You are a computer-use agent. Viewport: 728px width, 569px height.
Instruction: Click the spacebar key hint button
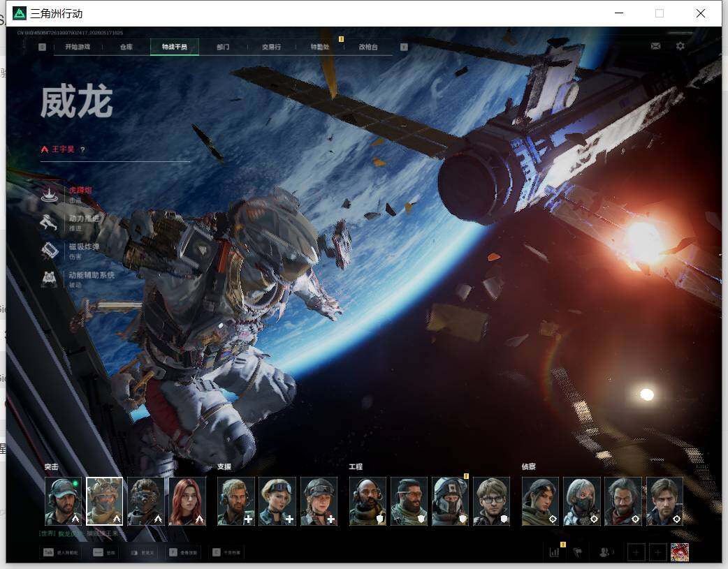pyautogui.click(x=104, y=553)
